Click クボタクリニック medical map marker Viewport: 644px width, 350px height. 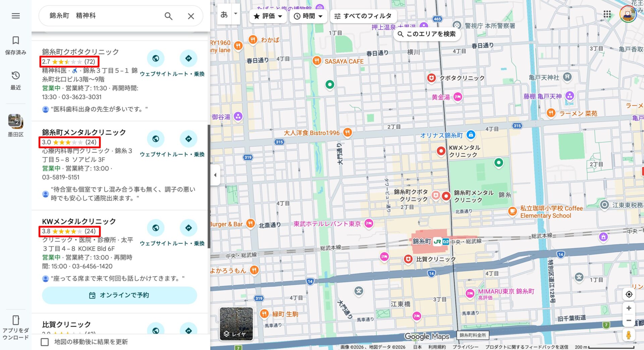pyautogui.click(x=431, y=78)
